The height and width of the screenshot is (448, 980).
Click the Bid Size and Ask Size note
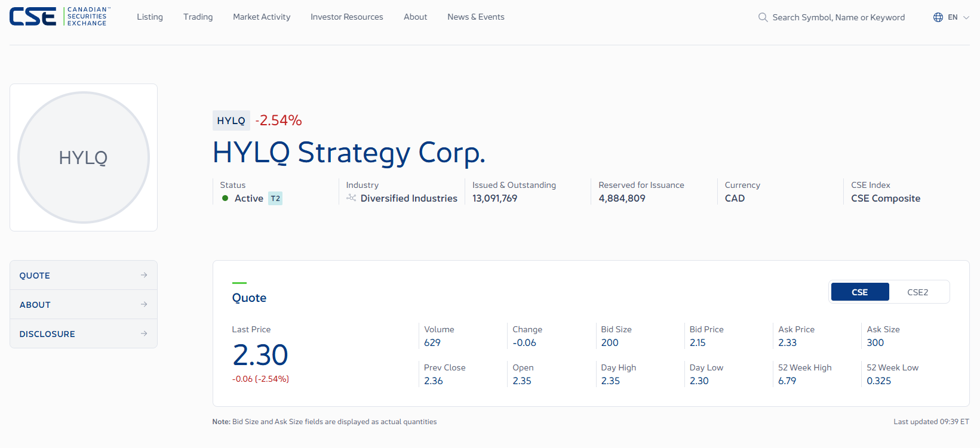point(325,422)
